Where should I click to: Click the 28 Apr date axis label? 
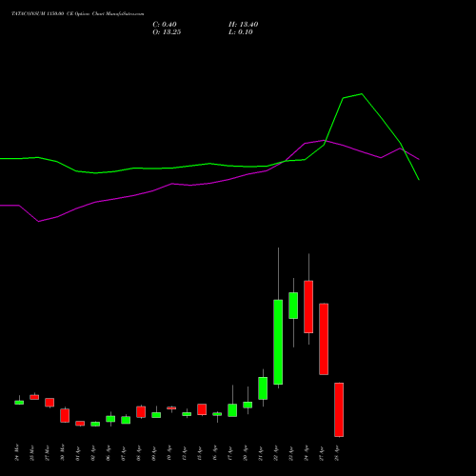pos(337,453)
